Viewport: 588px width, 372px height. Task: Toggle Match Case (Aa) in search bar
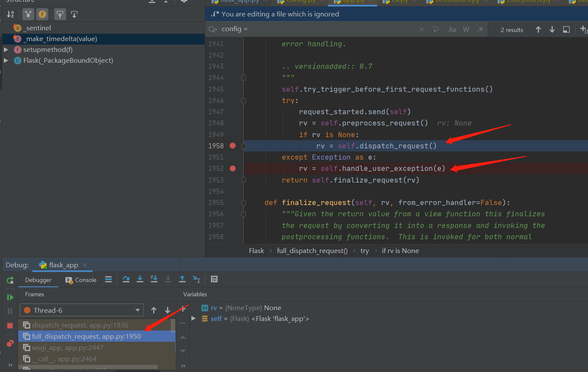click(x=452, y=30)
